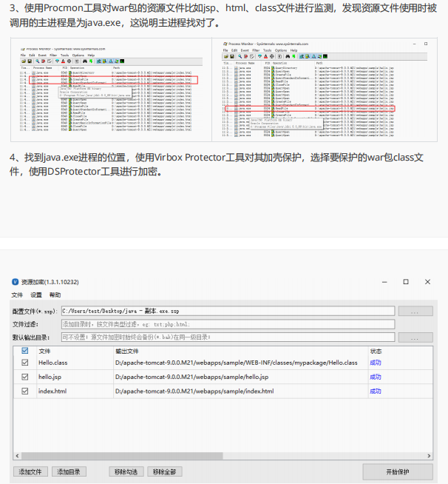Click the index.html output path cell
The height and width of the screenshot is (484, 448).
click(x=194, y=391)
